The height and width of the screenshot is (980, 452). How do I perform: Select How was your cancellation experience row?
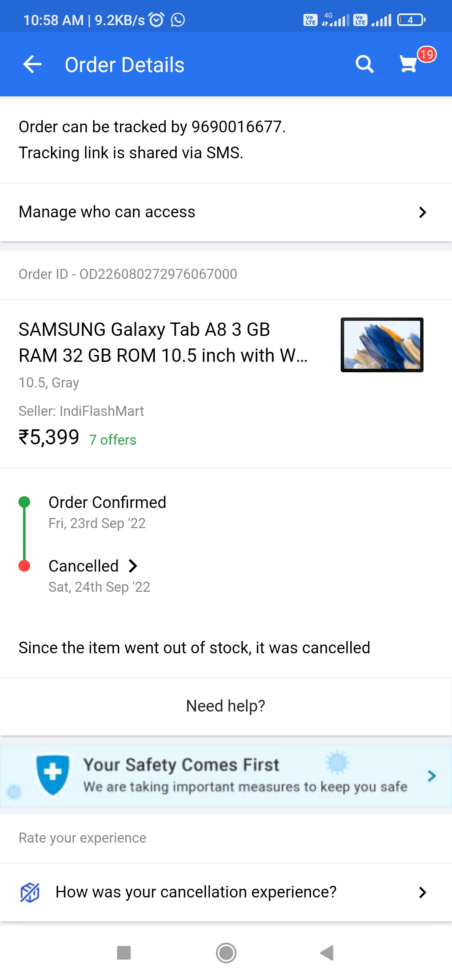coord(196,892)
